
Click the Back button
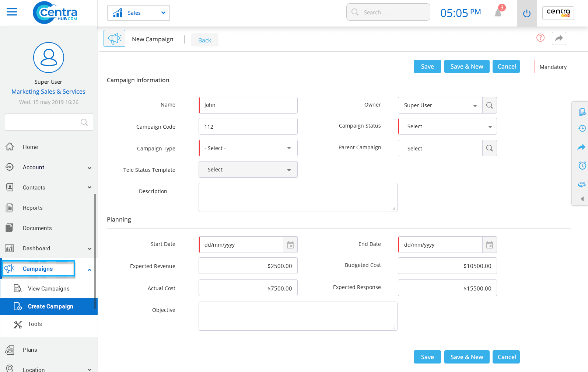tap(205, 40)
